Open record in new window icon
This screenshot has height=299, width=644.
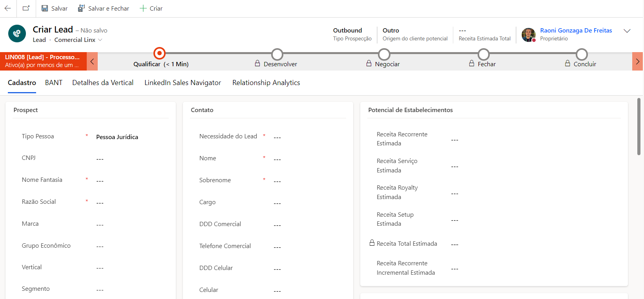click(x=26, y=8)
